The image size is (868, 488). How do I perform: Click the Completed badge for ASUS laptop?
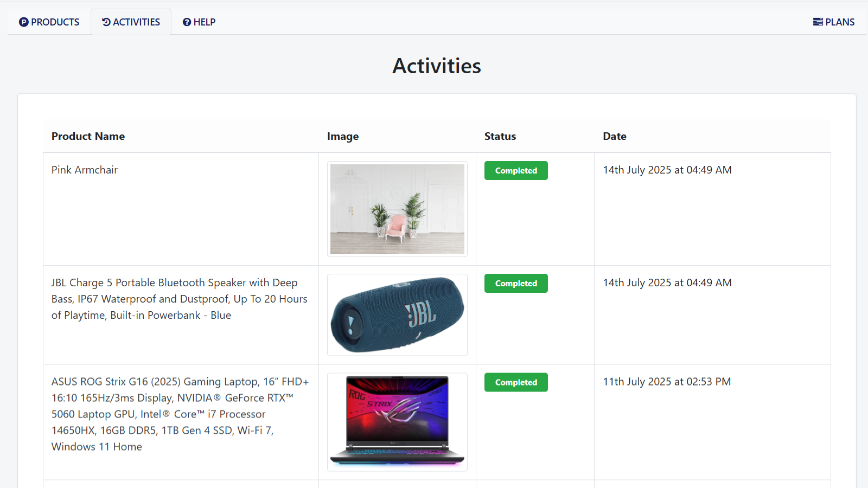pyautogui.click(x=516, y=382)
